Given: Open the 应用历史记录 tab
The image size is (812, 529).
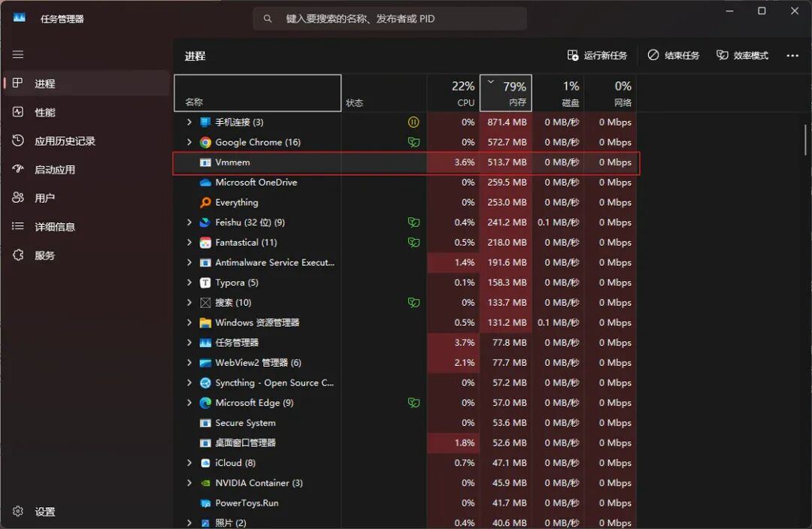Looking at the screenshot, I should (86, 141).
